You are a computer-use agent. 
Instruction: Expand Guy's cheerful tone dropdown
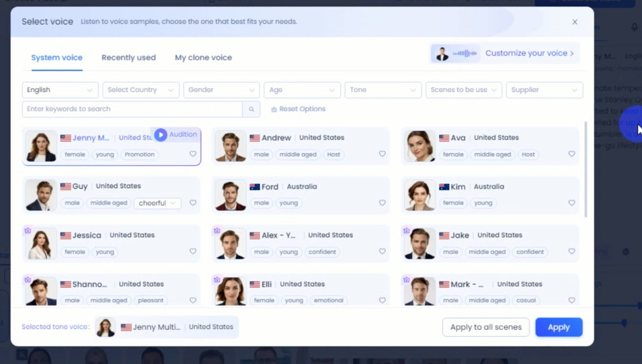[157, 203]
